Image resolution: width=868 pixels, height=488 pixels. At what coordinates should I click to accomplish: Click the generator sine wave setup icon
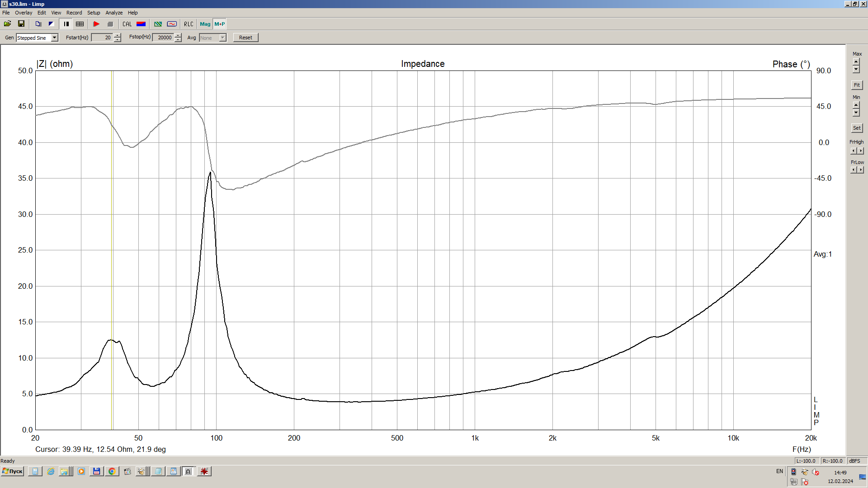172,24
